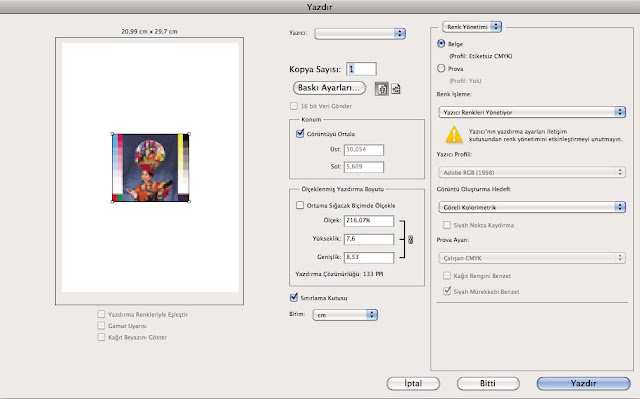This screenshot has height=399, width=640.
Task: Select the Prova radio button
Action: point(441,69)
